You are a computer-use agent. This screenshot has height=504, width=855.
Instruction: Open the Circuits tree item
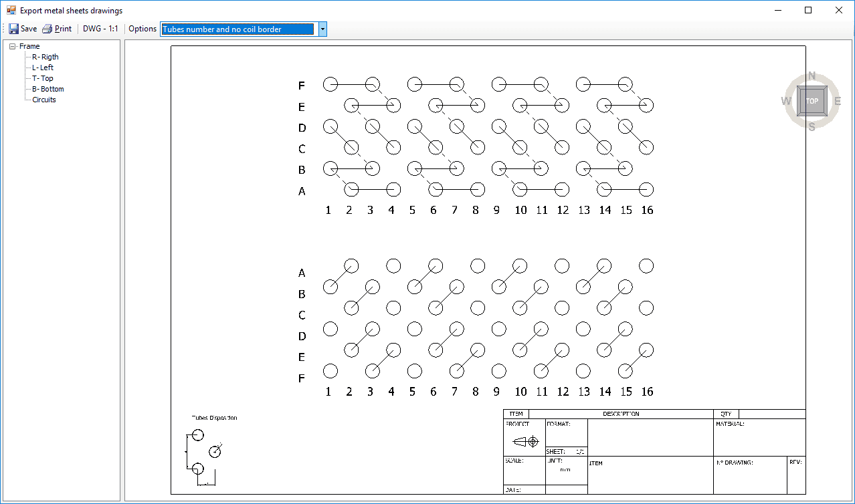tap(44, 100)
